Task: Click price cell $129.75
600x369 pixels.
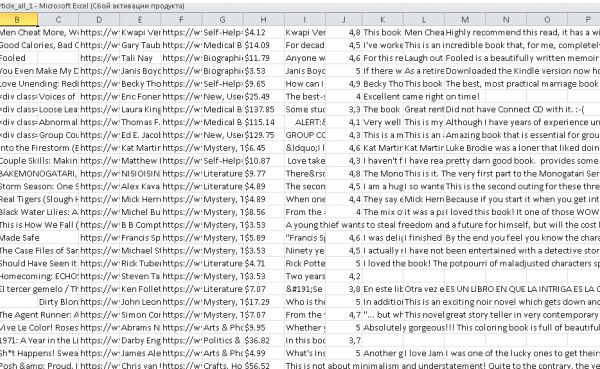Action: [x=264, y=135]
